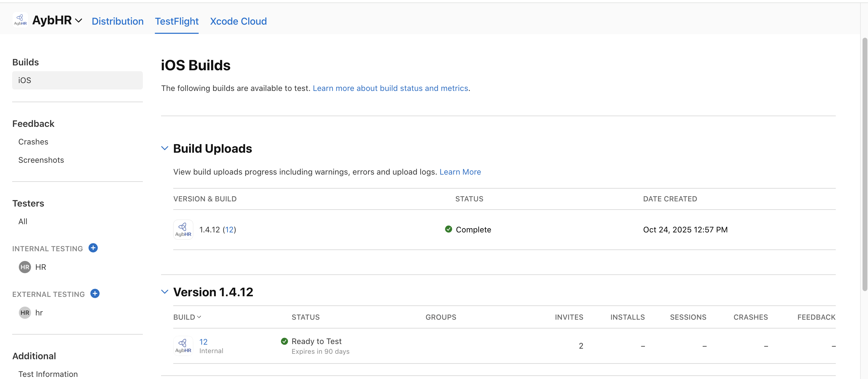Add a new Internal Testing group
The width and height of the screenshot is (868, 379).
(x=93, y=248)
